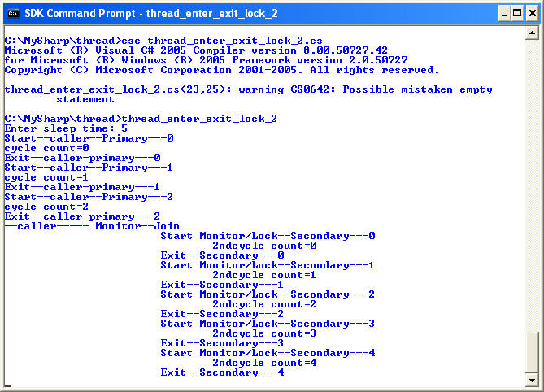Click 'Start Monitor/Lock--Secondary---0' output line
Image resolution: width=544 pixels, height=392 pixels.
[x=268, y=236]
